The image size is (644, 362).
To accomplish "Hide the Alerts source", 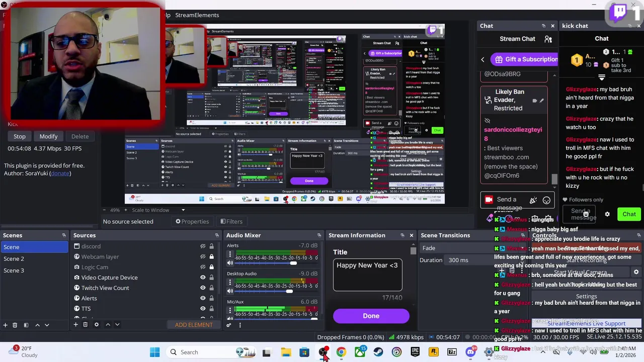I will click(203, 298).
